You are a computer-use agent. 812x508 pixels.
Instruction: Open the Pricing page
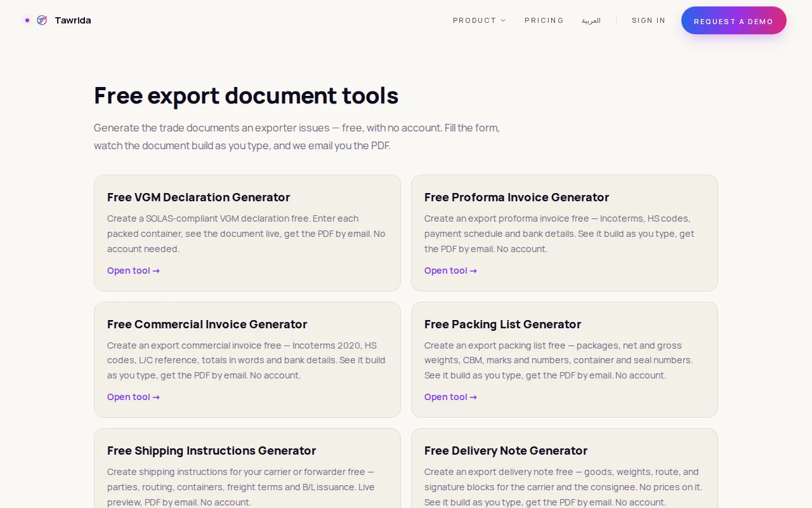(x=544, y=20)
